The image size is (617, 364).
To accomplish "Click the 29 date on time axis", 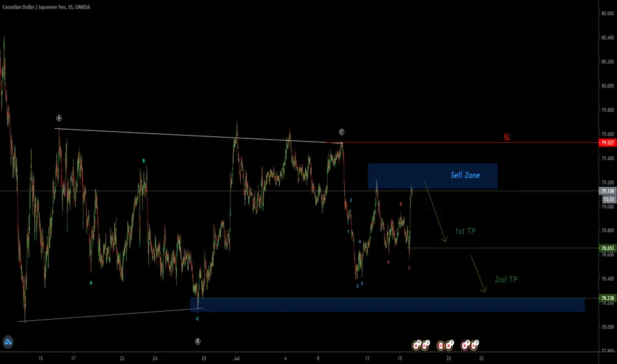I will click(x=203, y=359).
